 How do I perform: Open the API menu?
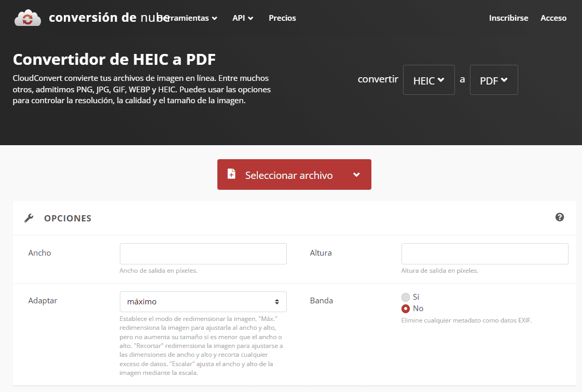[x=242, y=18]
